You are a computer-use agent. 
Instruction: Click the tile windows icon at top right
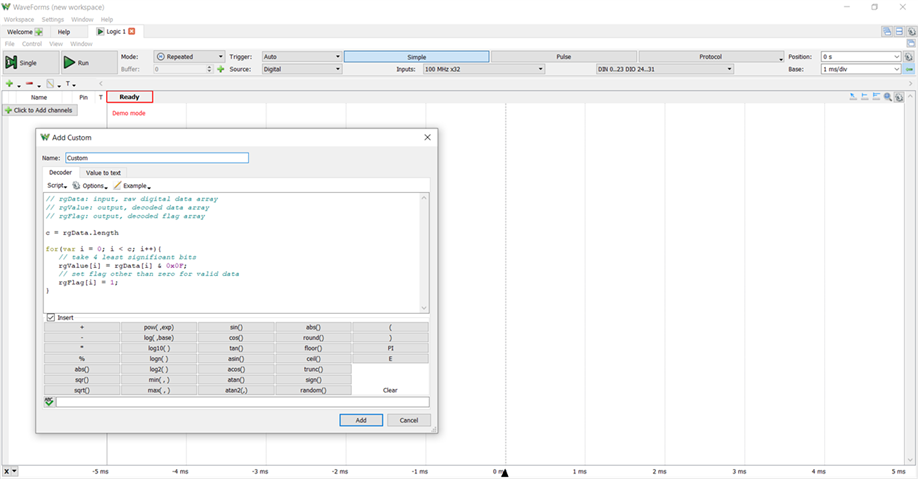click(899, 32)
